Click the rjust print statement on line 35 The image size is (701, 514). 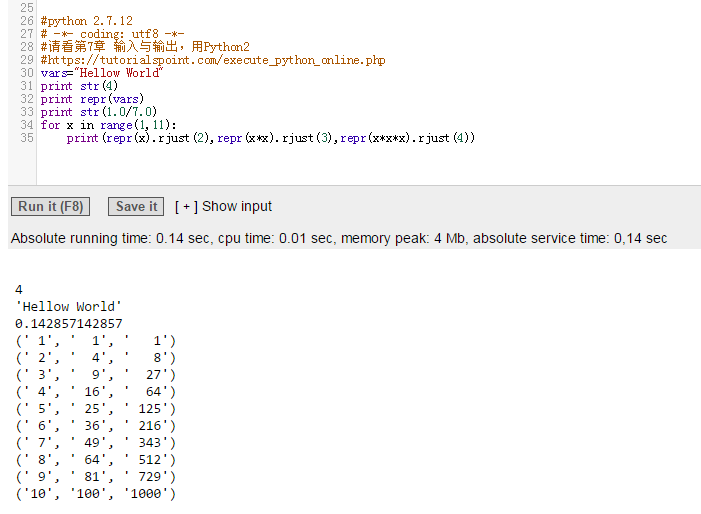(x=271, y=138)
